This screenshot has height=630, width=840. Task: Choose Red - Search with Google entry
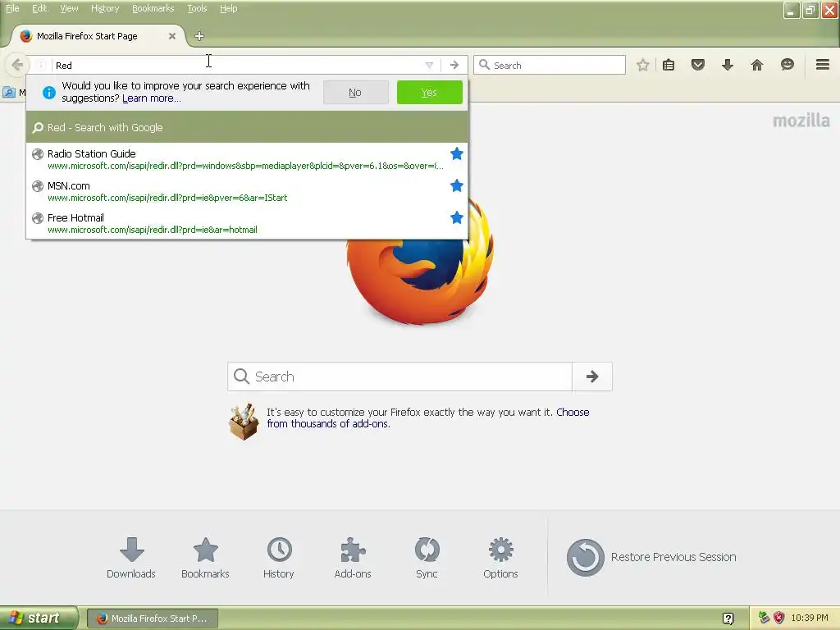247,127
